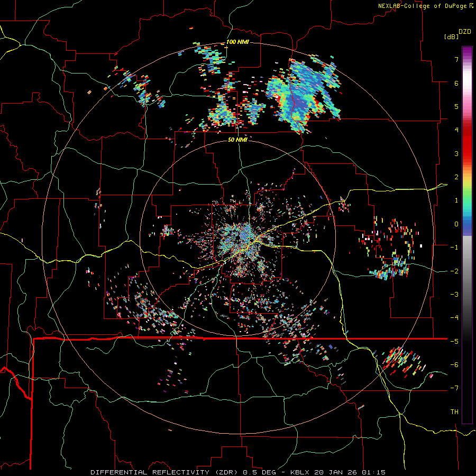The width and height of the screenshot is (476, 476).
Task: Click the 100 NMI range ring label
Action: tap(237, 42)
